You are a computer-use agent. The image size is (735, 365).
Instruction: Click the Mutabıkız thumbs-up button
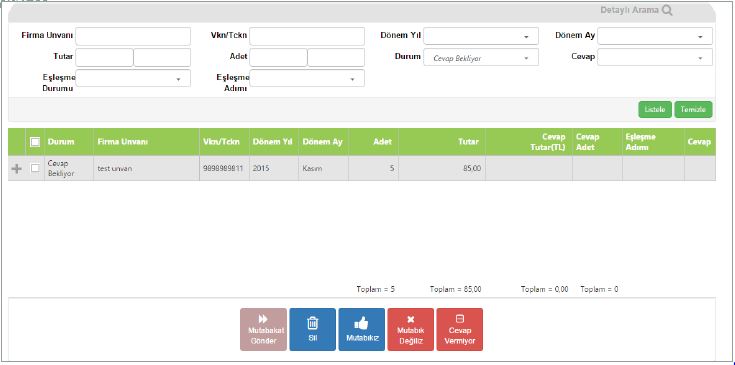tap(362, 329)
